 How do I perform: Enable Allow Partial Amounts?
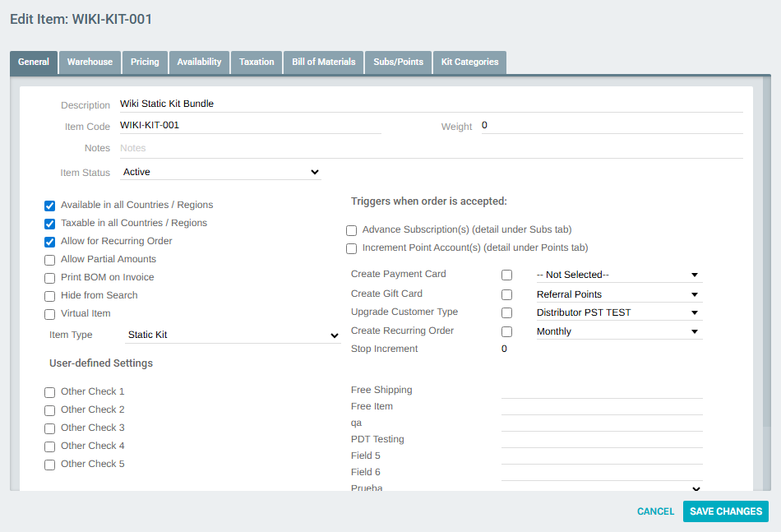tap(49, 259)
